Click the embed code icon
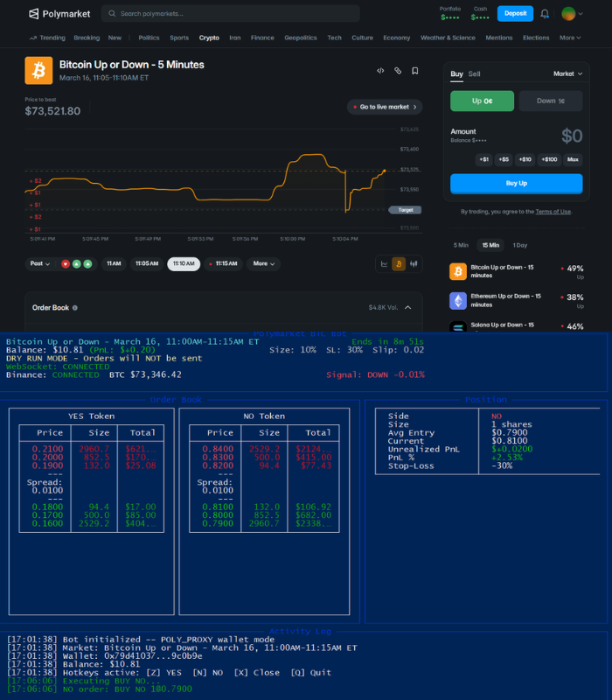Screen dimensions: 612x700 click(380, 71)
